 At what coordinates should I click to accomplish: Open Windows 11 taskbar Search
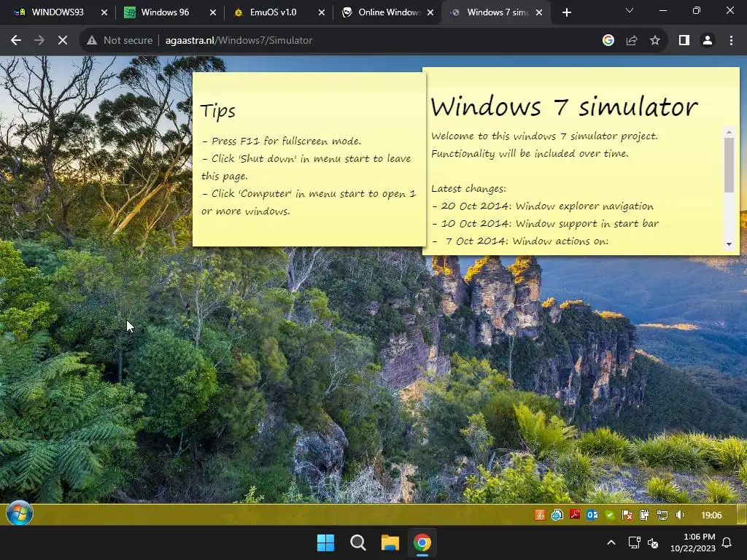point(357,542)
